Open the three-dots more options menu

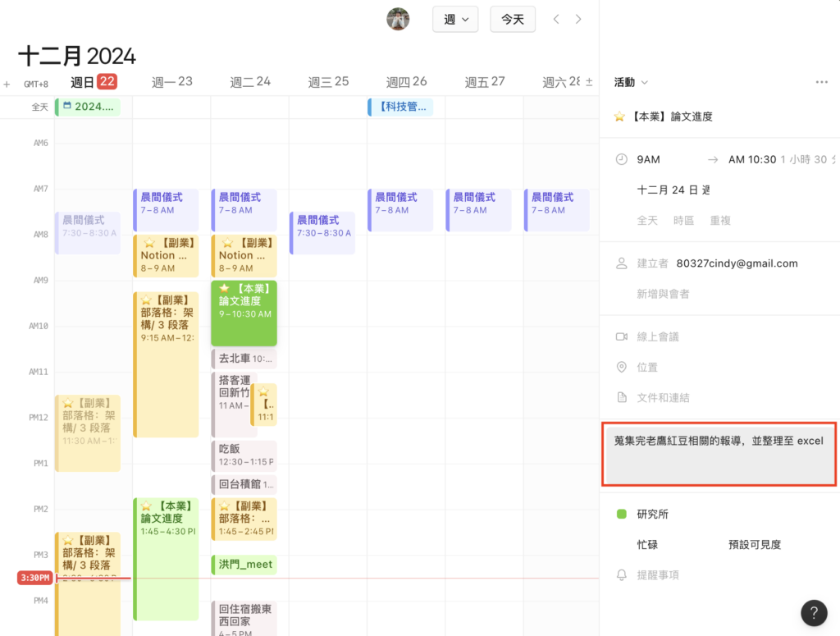821,82
